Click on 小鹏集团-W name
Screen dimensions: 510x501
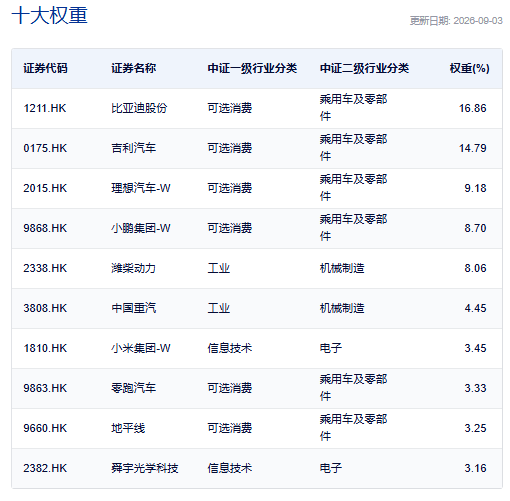141,228
